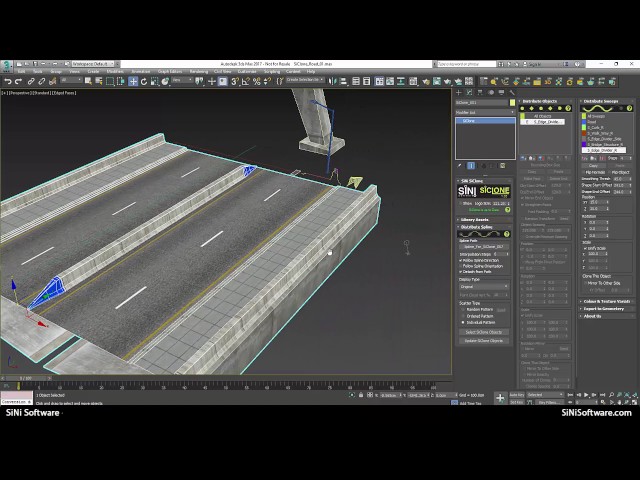Open the Modifiers menu
Screen dimensions: 640x480
click(115, 71)
